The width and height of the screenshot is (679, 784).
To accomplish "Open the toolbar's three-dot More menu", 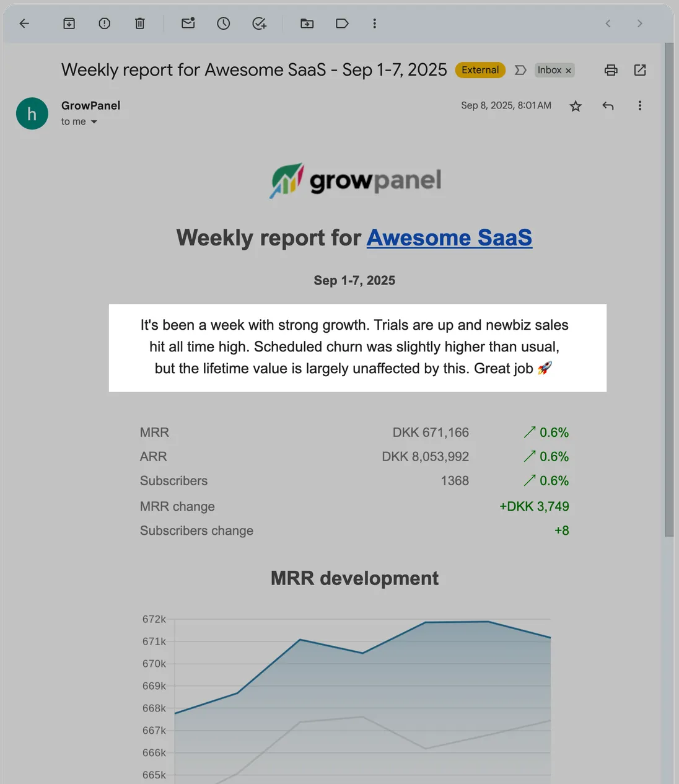I will (x=374, y=24).
